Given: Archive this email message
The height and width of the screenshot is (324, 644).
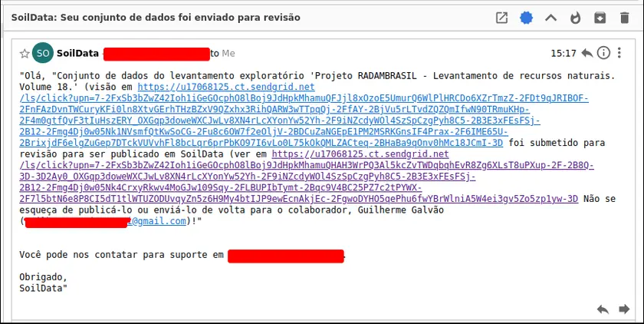Looking at the screenshot, I should point(600,18).
